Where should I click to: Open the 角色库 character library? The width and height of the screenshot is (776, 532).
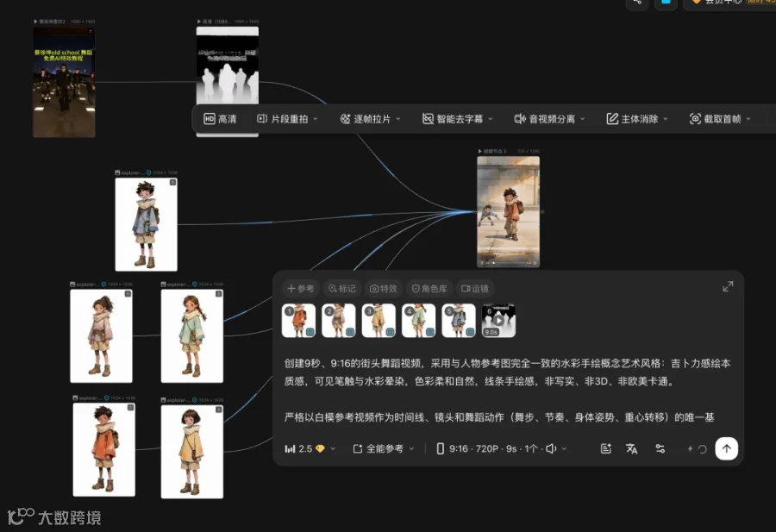[429, 289]
